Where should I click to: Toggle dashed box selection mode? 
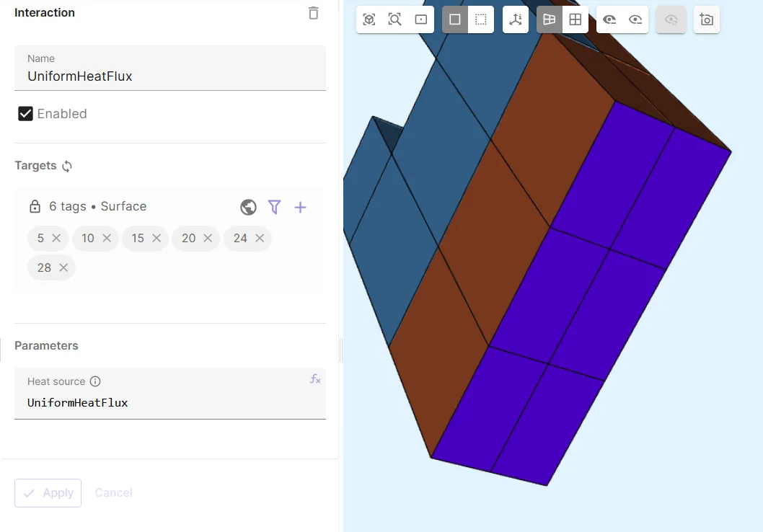click(x=481, y=20)
